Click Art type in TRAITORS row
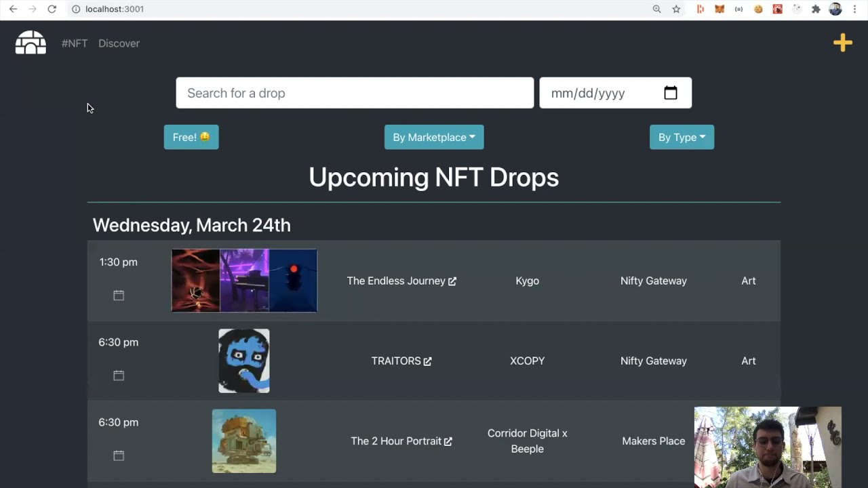868x488 pixels. coord(749,361)
